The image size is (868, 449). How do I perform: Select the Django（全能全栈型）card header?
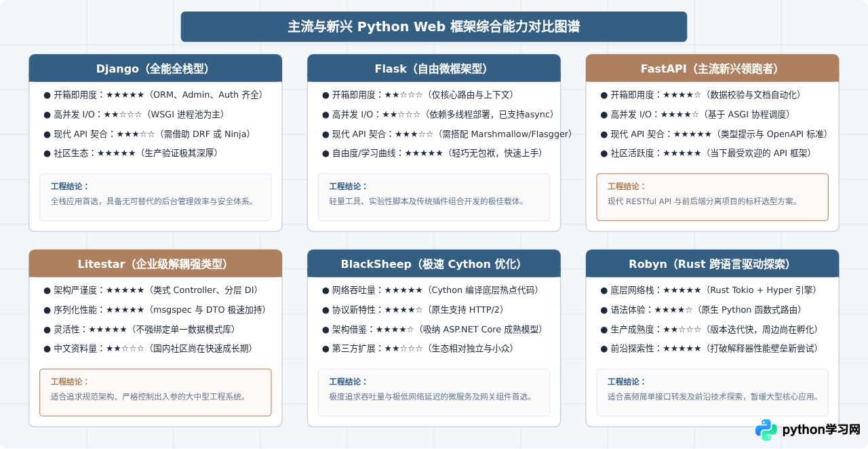coord(155,69)
